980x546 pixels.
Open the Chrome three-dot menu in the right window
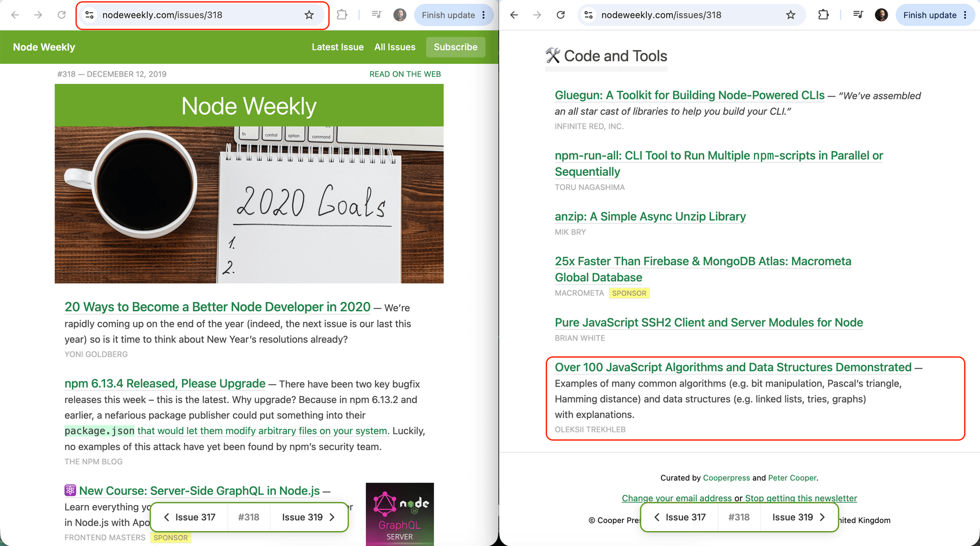(965, 15)
